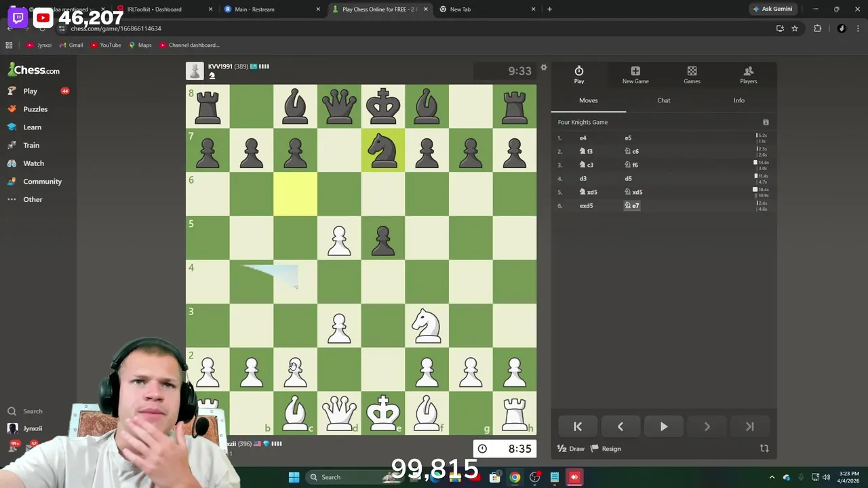Click the white knight on f3
Viewport: 868px width, 488px height.
427,325
